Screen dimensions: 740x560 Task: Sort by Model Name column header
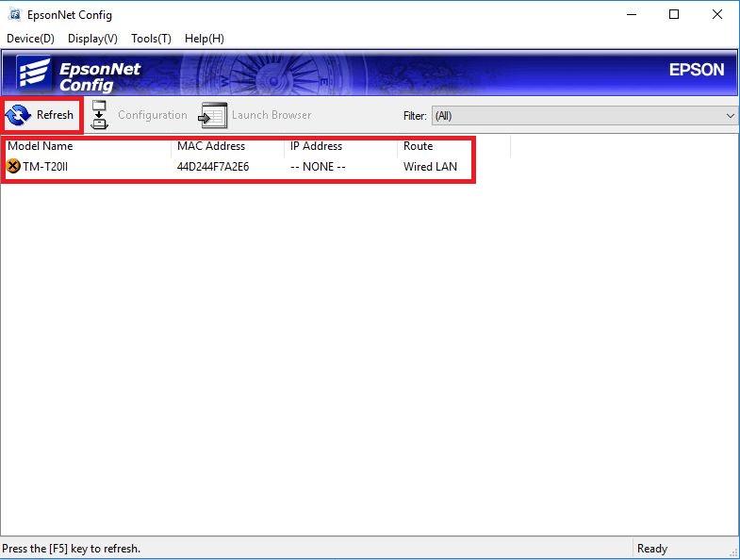[x=87, y=146]
